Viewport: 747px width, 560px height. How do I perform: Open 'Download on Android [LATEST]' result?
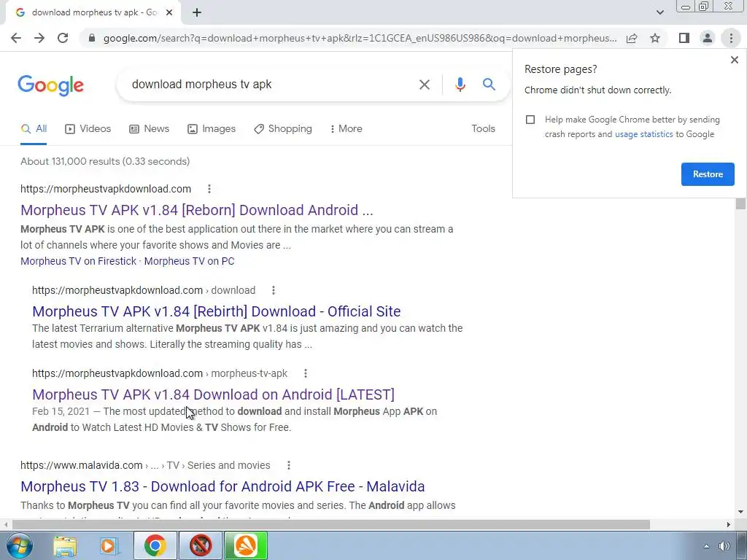[x=214, y=394]
